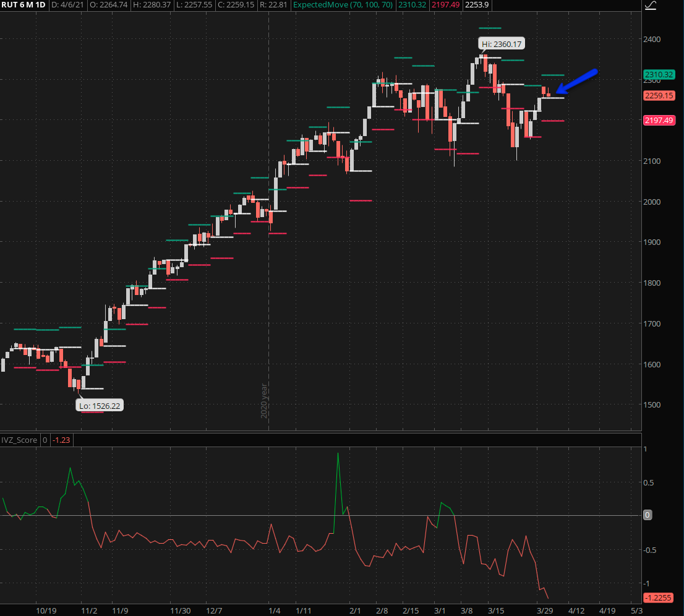
Task: Click the Lo: 1526.22 price bubble
Action: click(x=99, y=405)
